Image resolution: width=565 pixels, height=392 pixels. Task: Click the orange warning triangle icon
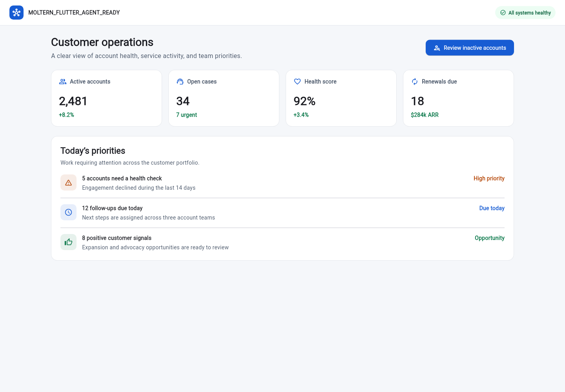(x=68, y=183)
